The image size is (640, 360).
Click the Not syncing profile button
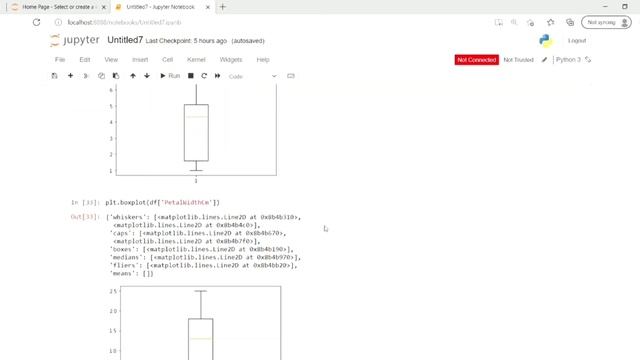coord(606,22)
